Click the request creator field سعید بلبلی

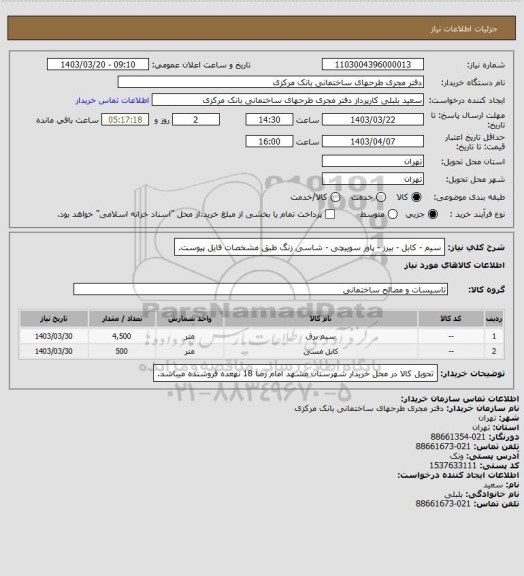pos(288,100)
